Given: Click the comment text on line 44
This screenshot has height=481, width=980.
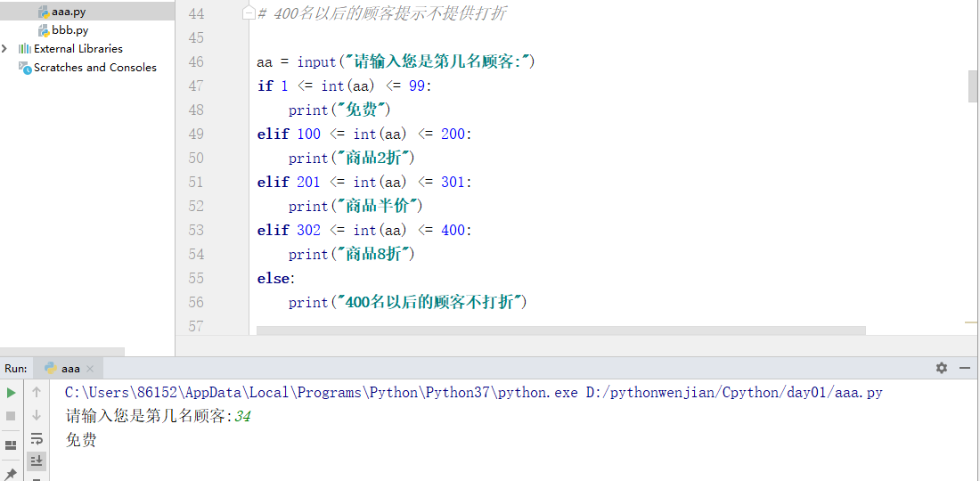Looking at the screenshot, I should click(x=381, y=13).
